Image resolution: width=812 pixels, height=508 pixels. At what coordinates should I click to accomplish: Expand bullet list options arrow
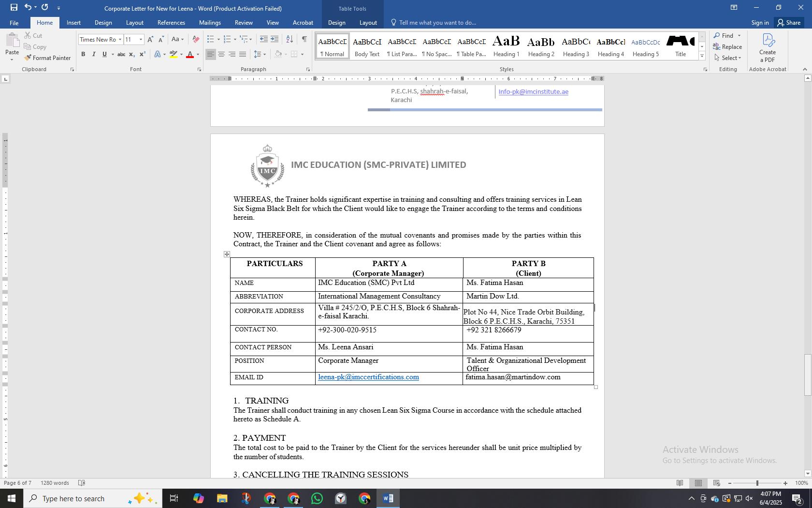pos(218,40)
